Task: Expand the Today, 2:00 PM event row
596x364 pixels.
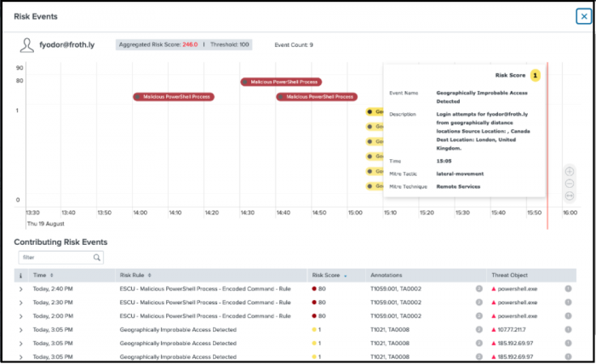Action: pyautogui.click(x=21, y=316)
